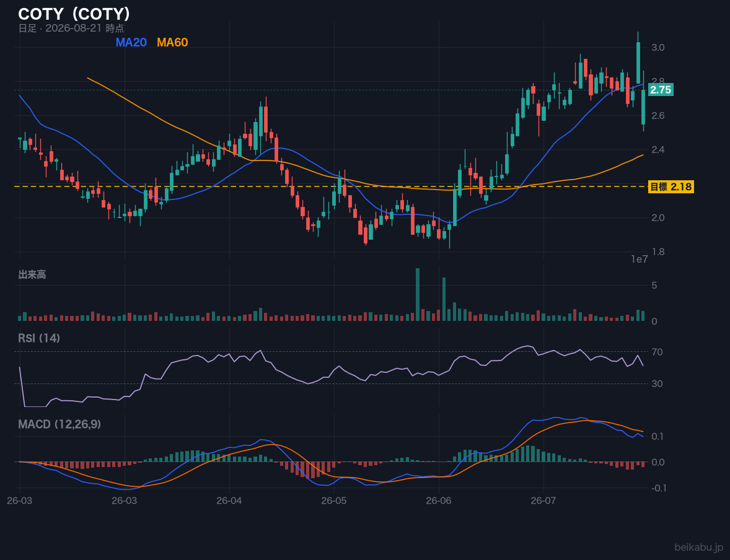This screenshot has width=730, height=560.
Task: Click the target price label 2.18
Action: tap(671, 186)
